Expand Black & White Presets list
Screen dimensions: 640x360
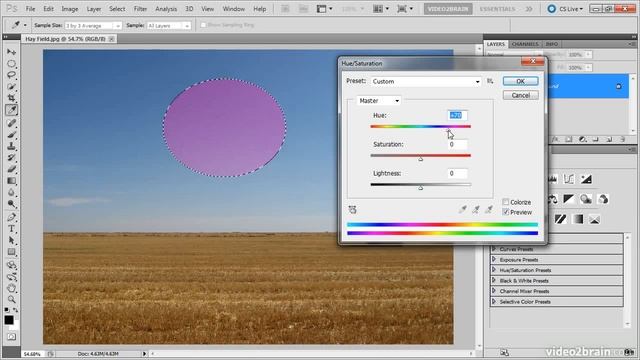[494, 280]
